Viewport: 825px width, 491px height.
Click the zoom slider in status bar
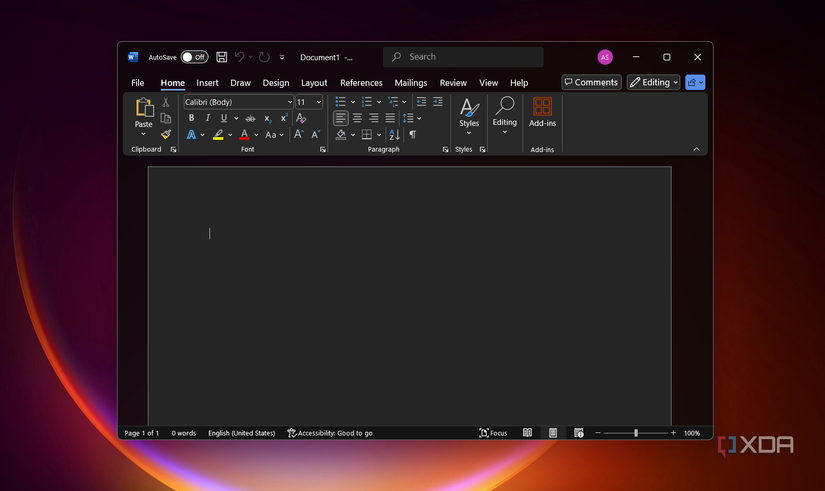pos(636,433)
